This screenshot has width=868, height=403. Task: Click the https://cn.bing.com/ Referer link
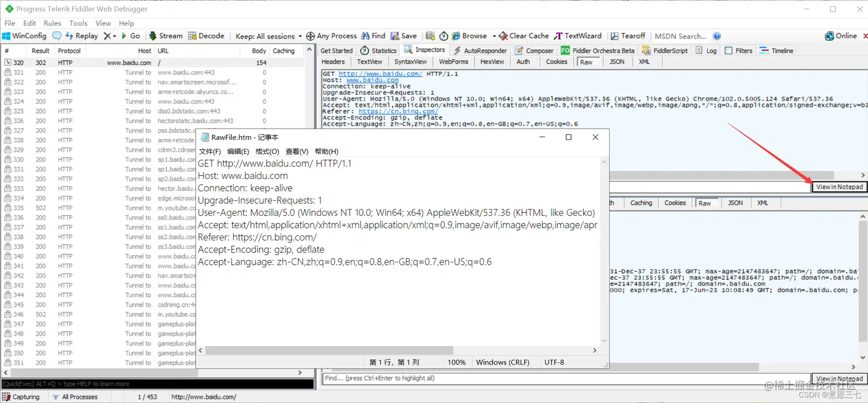point(398,111)
